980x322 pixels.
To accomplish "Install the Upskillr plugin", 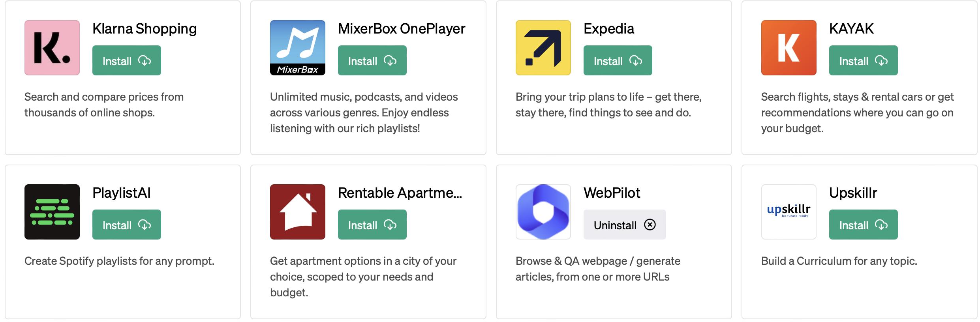I will [x=864, y=225].
